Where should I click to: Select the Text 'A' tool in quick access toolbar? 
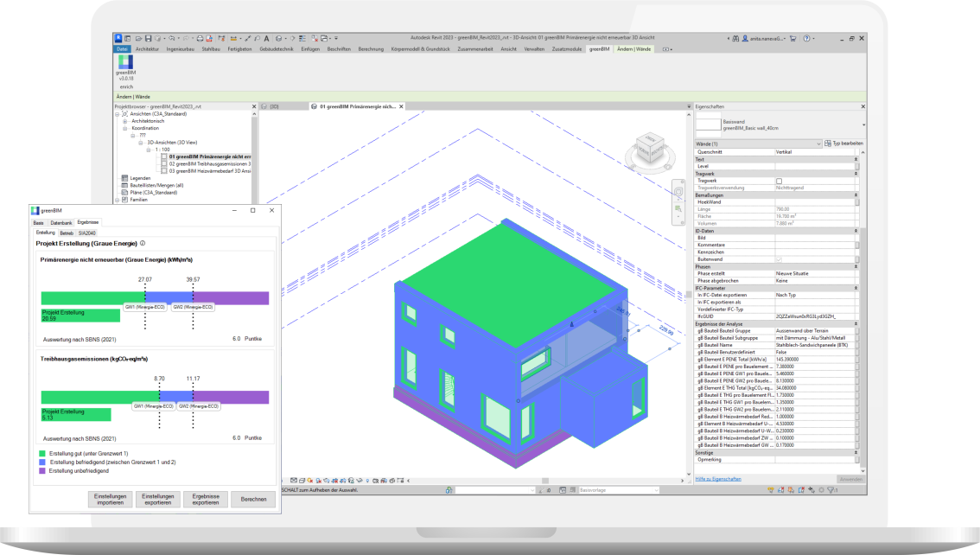(x=266, y=38)
